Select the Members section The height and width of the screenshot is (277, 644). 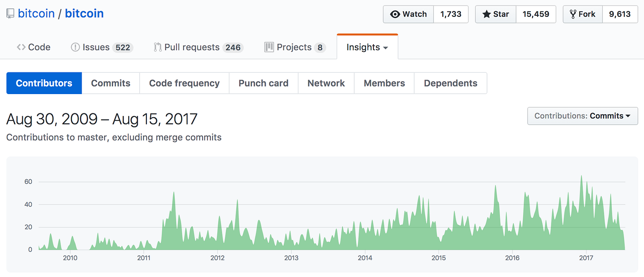click(x=384, y=83)
